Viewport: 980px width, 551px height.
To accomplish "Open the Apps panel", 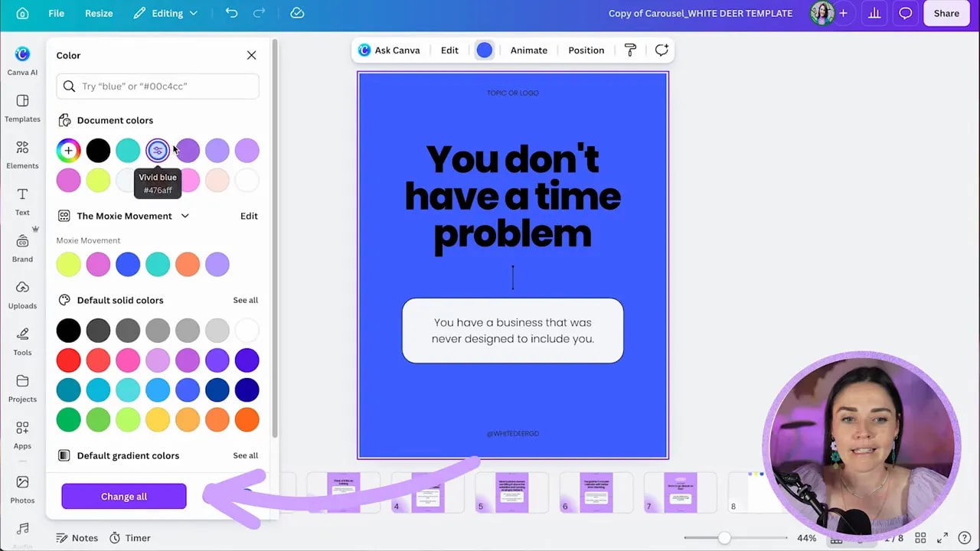I will [x=22, y=435].
